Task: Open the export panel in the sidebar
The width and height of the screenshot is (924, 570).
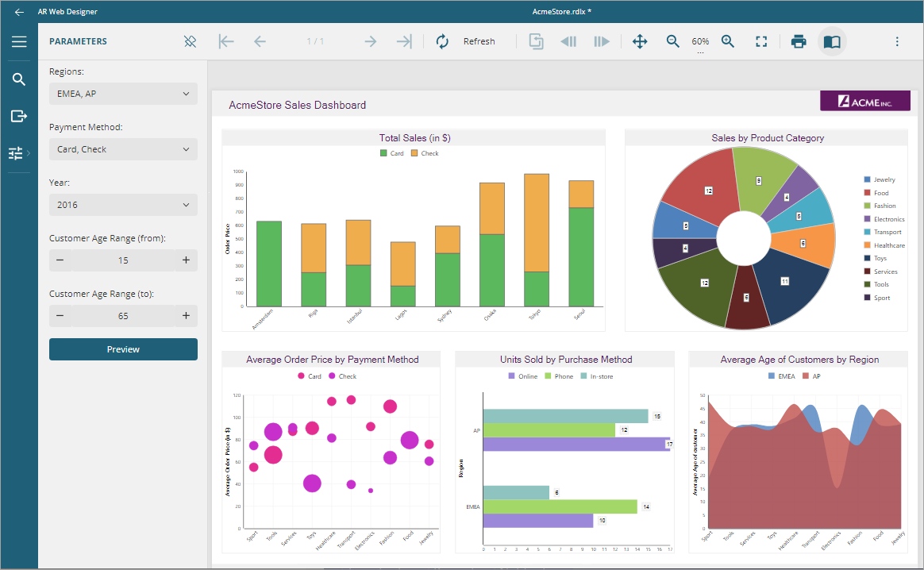Action: pos(19,116)
